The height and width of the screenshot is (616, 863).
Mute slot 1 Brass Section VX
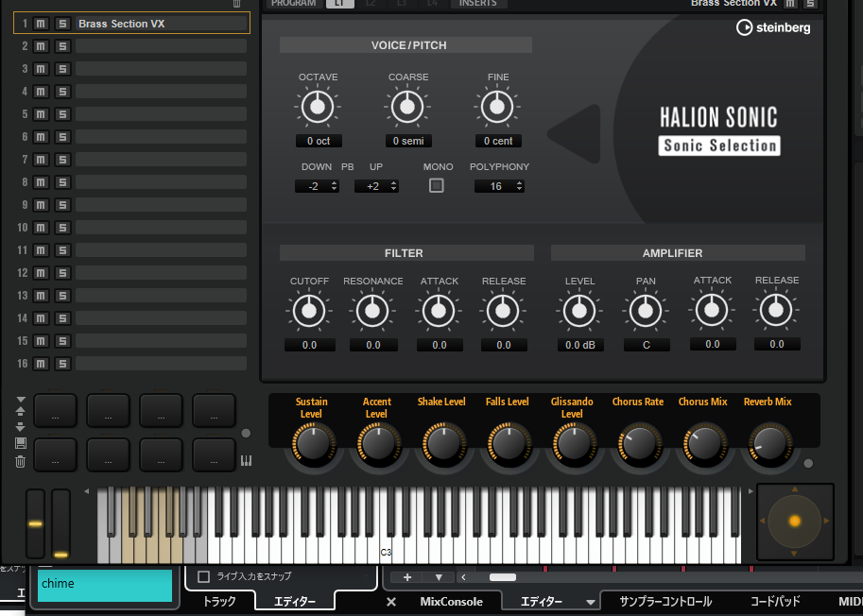41,24
